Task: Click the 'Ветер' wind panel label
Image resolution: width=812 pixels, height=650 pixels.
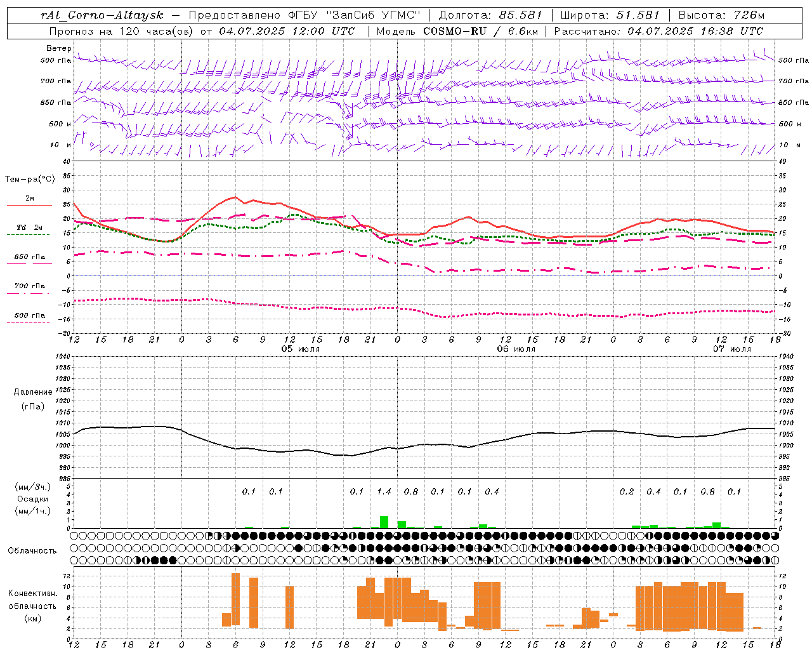Action: click(x=58, y=48)
